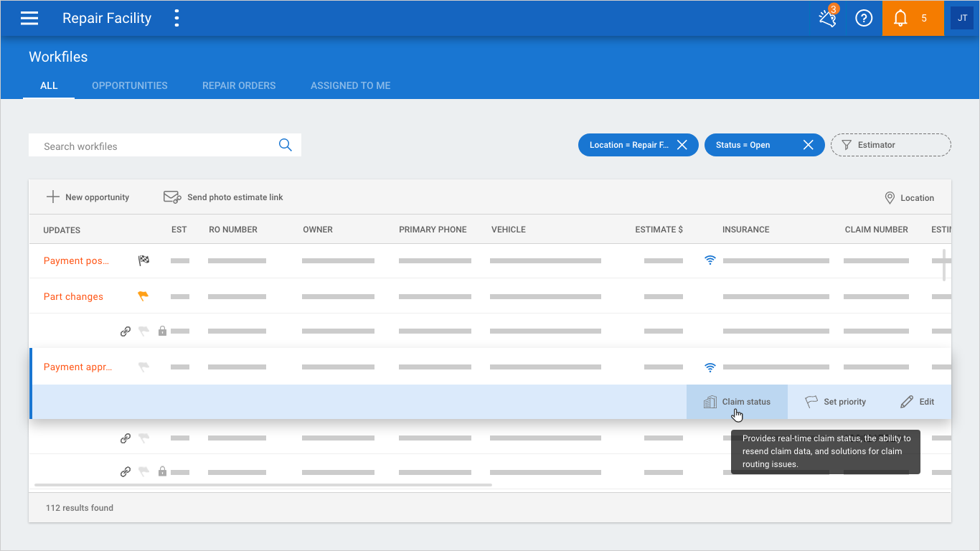The width and height of the screenshot is (980, 551).
Task: Switch to the REPAIR ORDERS tab
Action: (x=239, y=85)
